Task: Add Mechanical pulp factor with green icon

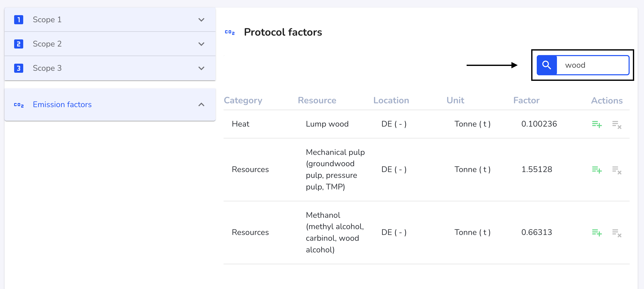Action: [597, 170]
